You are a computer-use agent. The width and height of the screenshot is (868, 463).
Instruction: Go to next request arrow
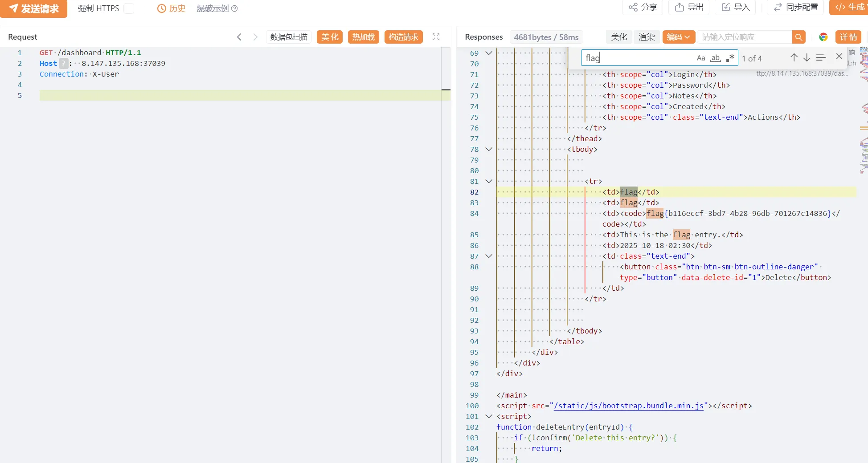255,37
